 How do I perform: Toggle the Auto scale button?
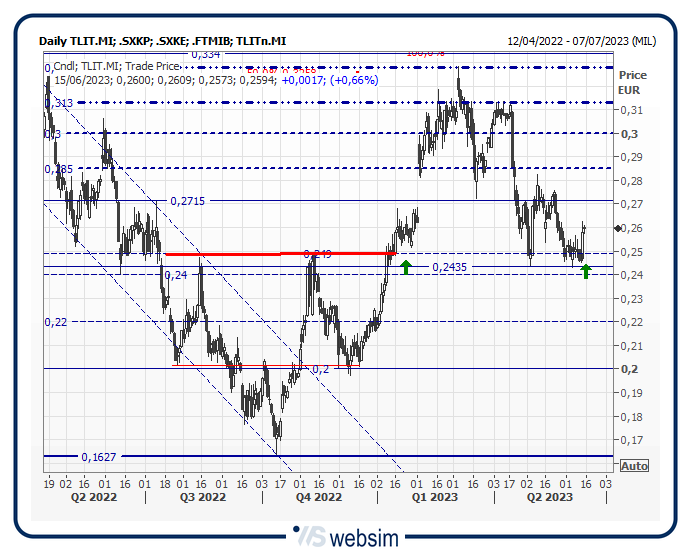point(634,466)
